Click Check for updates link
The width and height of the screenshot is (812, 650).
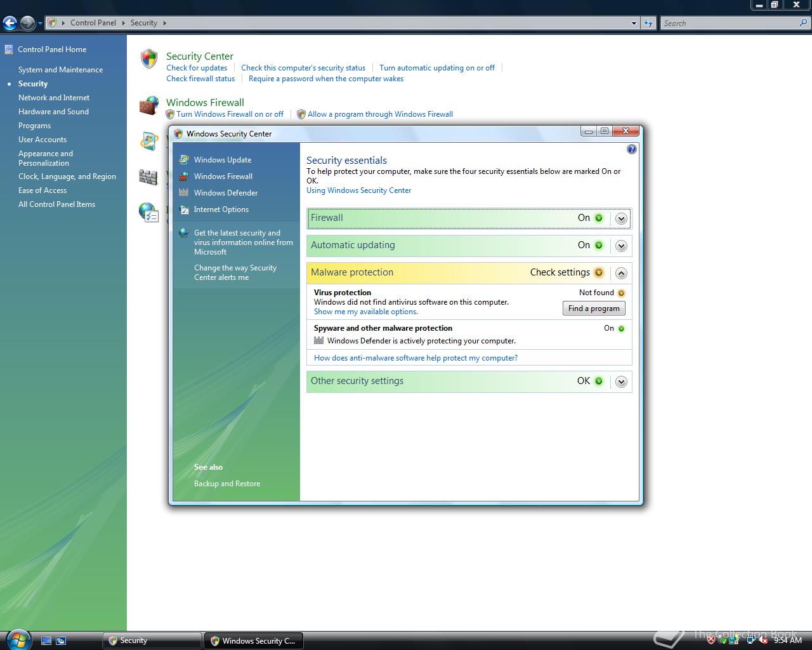click(197, 68)
